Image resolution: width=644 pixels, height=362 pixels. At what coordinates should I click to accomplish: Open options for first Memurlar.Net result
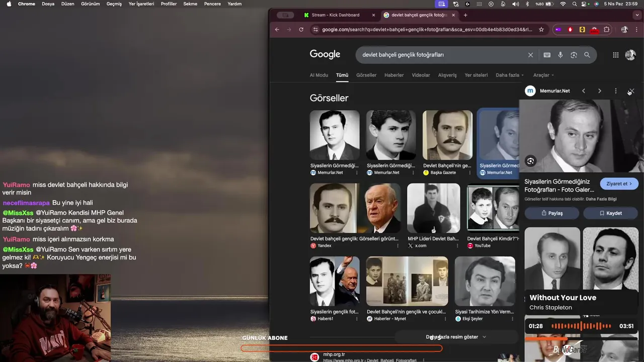click(x=357, y=172)
